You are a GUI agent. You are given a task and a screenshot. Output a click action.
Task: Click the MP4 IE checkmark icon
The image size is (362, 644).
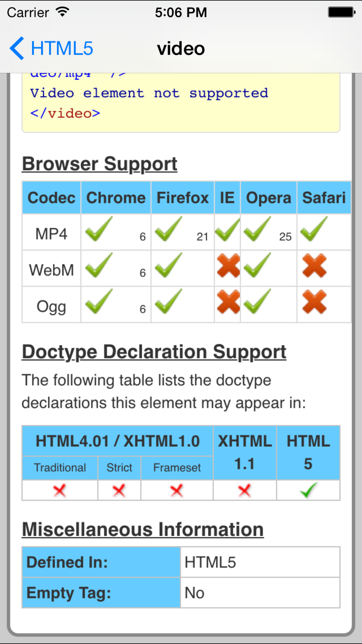tap(227, 230)
